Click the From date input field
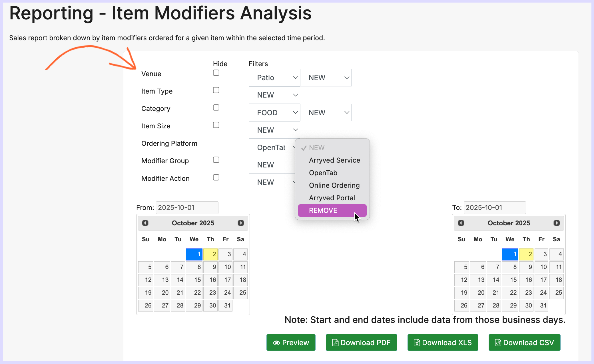Viewport: 594px width, 364px height. point(187,208)
